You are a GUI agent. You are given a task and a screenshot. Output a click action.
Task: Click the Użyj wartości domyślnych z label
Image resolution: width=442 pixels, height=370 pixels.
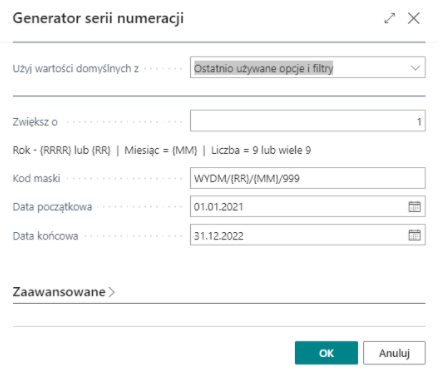coord(76,68)
